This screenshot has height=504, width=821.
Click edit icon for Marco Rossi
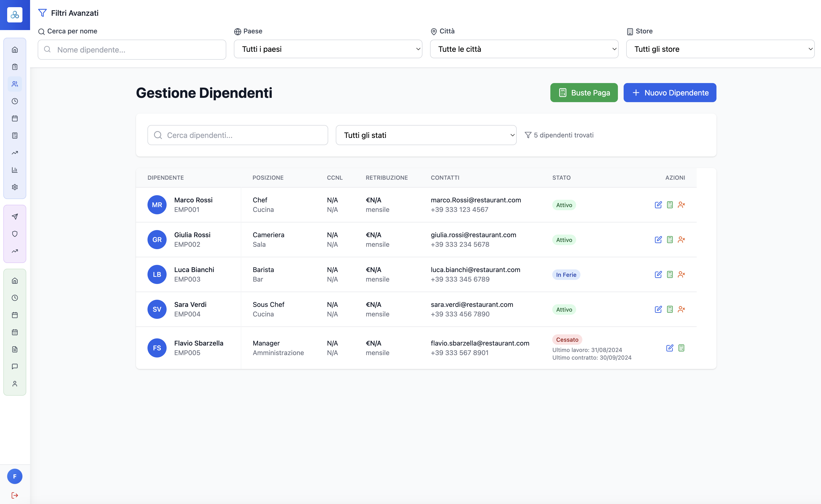pyautogui.click(x=658, y=205)
